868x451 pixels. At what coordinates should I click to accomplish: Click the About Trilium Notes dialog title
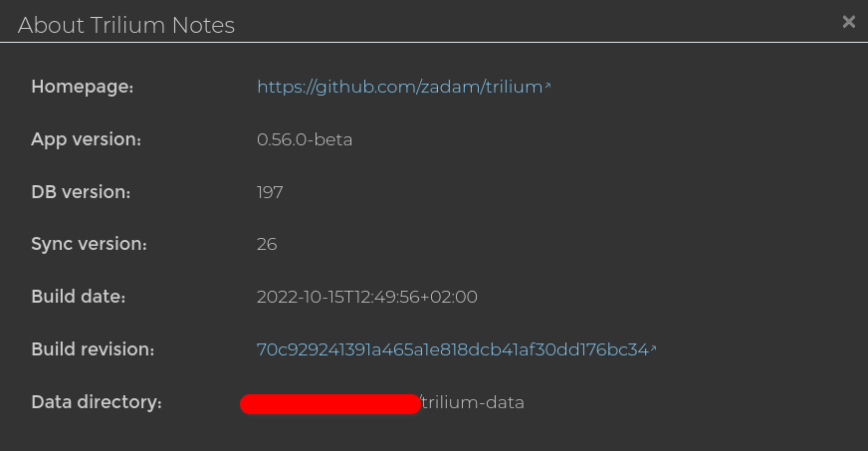point(126,26)
